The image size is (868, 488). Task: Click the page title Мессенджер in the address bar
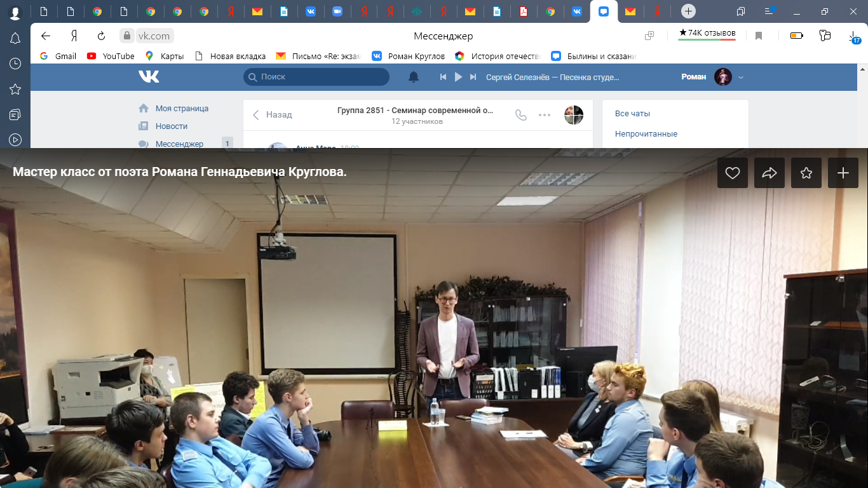444,36
